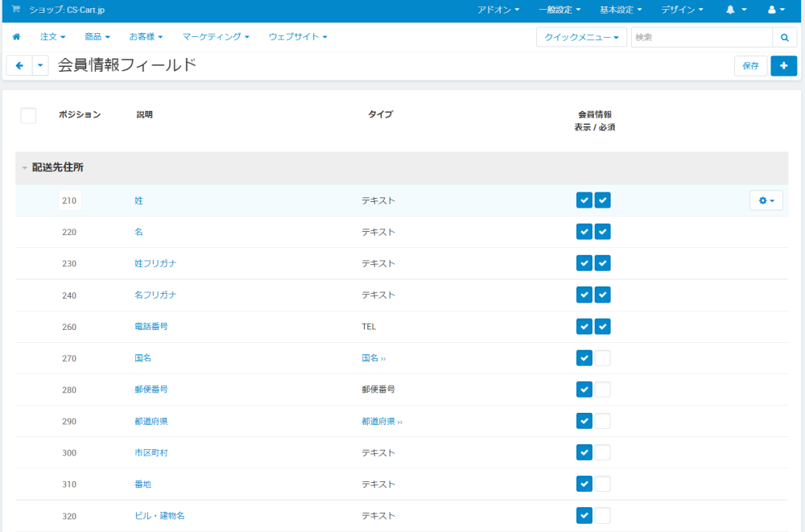Toggle the 必須 checkbox for 姓
The height and width of the screenshot is (532, 805).
603,200
